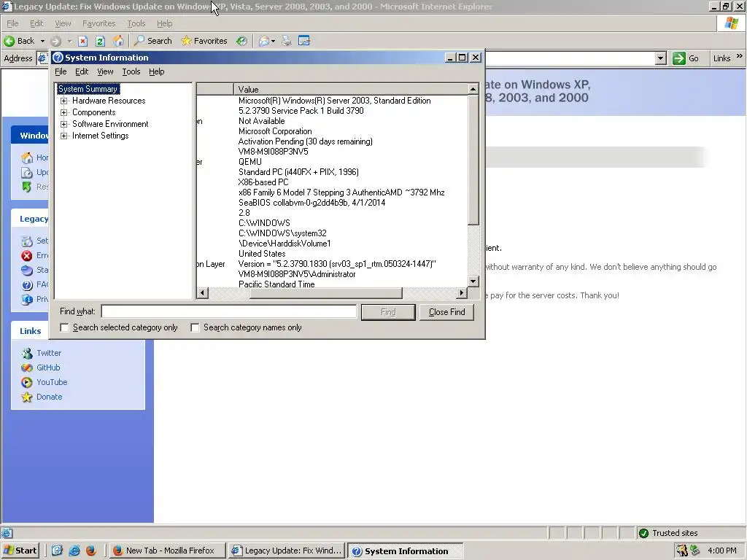Open System Information Edit menu
Screen dimensions: 747x560
82,71
